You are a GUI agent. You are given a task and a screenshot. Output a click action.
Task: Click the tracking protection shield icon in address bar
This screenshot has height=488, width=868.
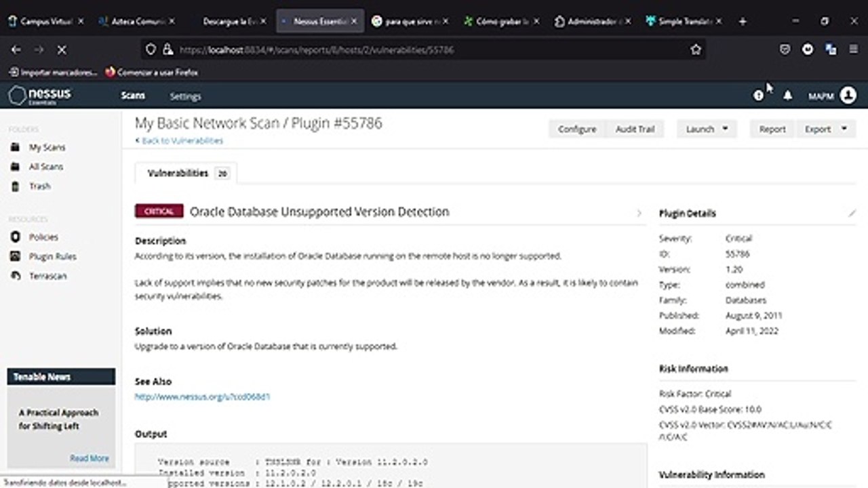(151, 49)
